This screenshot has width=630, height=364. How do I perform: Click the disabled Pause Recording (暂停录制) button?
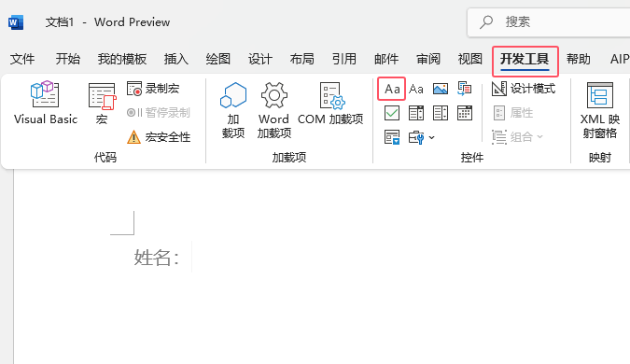pyautogui.click(x=159, y=113)
